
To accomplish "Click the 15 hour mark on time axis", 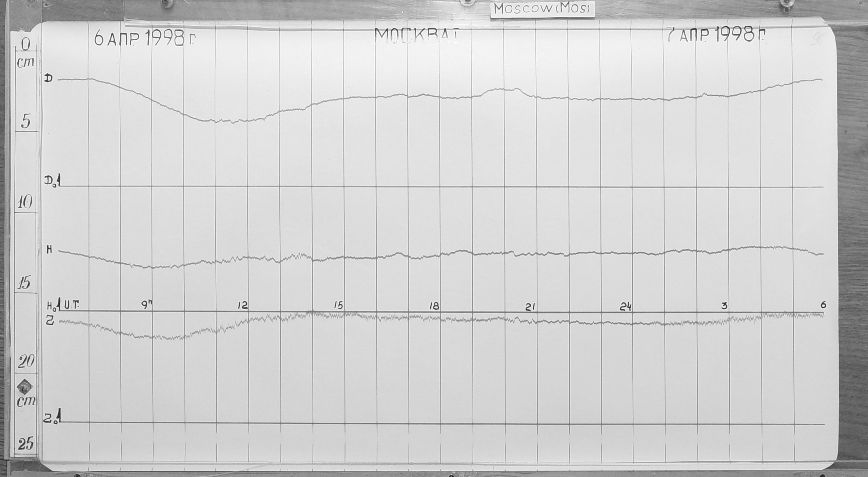I will click(338, 306).
